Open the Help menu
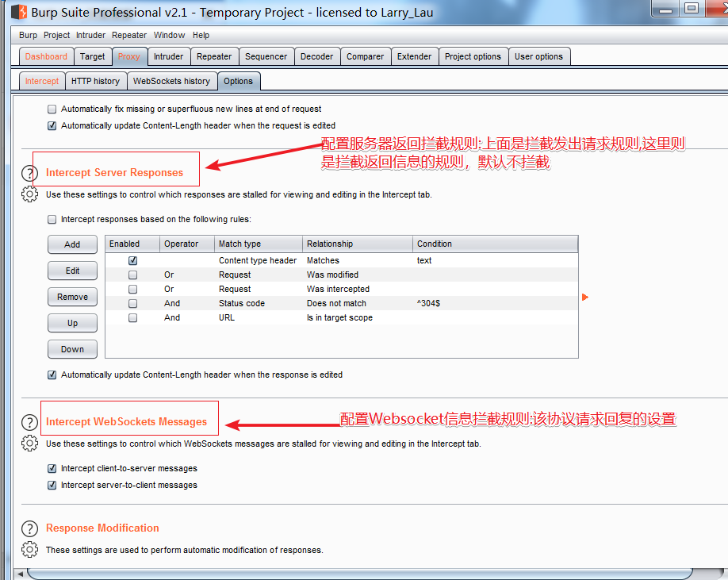 [201, 35]
